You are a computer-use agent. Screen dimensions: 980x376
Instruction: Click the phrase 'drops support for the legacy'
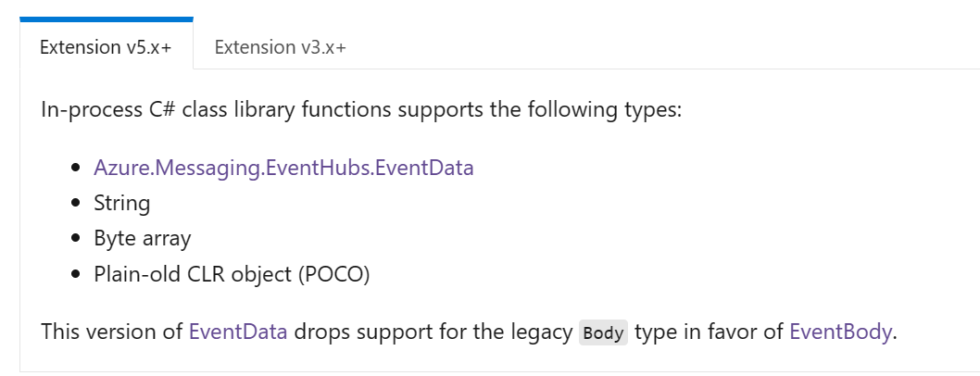coord(433,332)
